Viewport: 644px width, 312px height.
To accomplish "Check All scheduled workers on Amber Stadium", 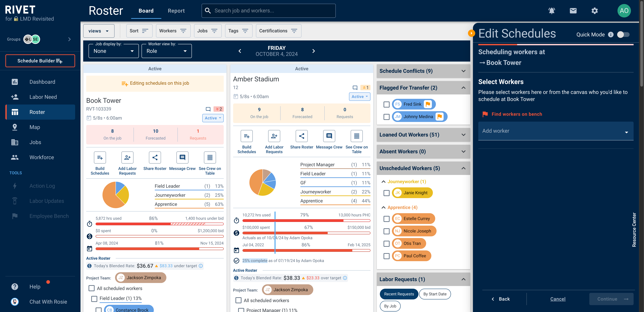I will [x=238, y=300].
